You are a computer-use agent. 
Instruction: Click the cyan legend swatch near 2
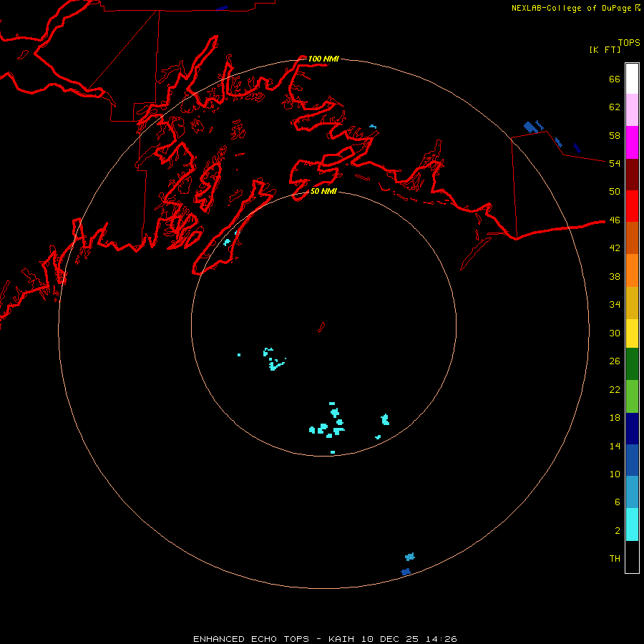[x=632, y=525]
